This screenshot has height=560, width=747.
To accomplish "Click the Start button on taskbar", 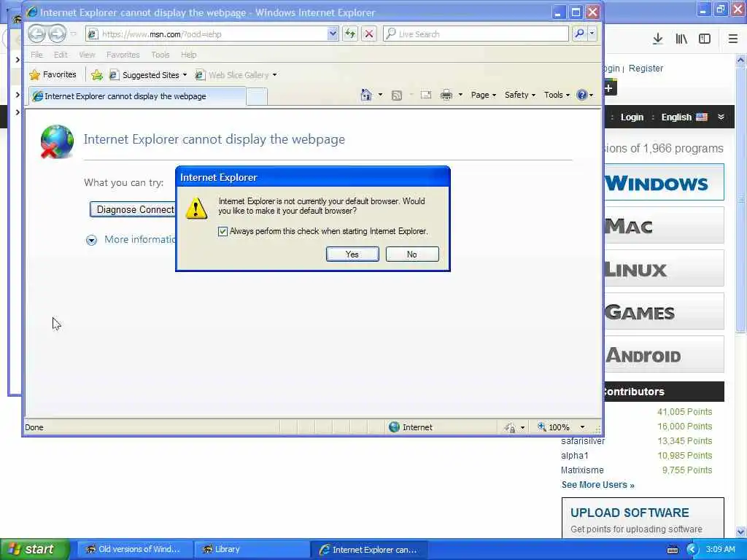I will (35, 550).
